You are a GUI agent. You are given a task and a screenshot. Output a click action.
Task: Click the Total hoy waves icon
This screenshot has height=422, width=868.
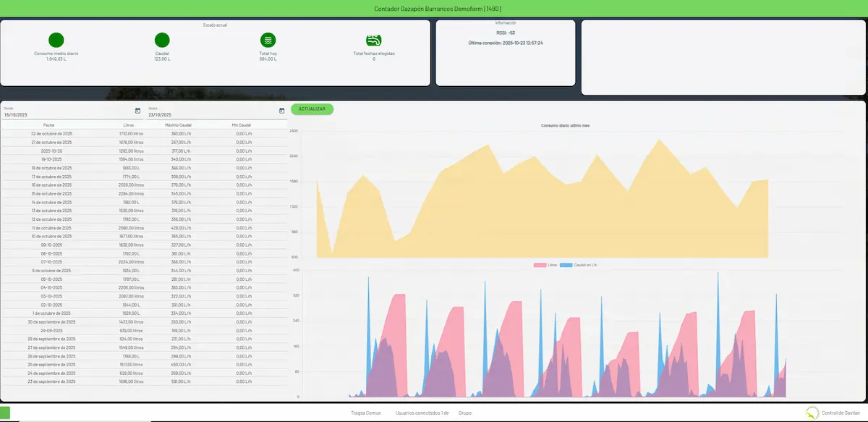(268, 41)
